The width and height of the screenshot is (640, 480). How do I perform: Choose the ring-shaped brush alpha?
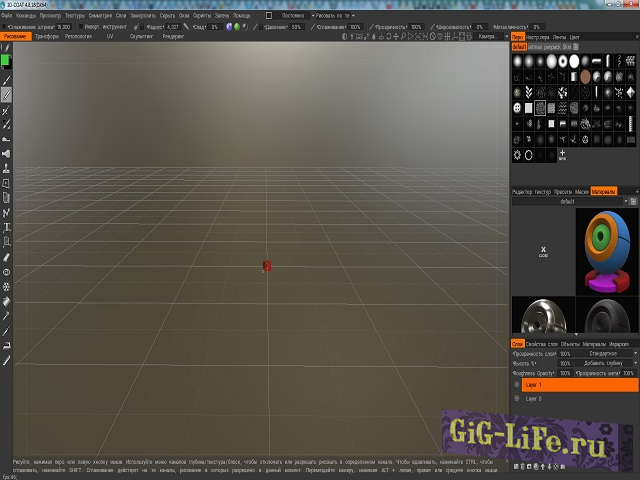coord(529,155)
